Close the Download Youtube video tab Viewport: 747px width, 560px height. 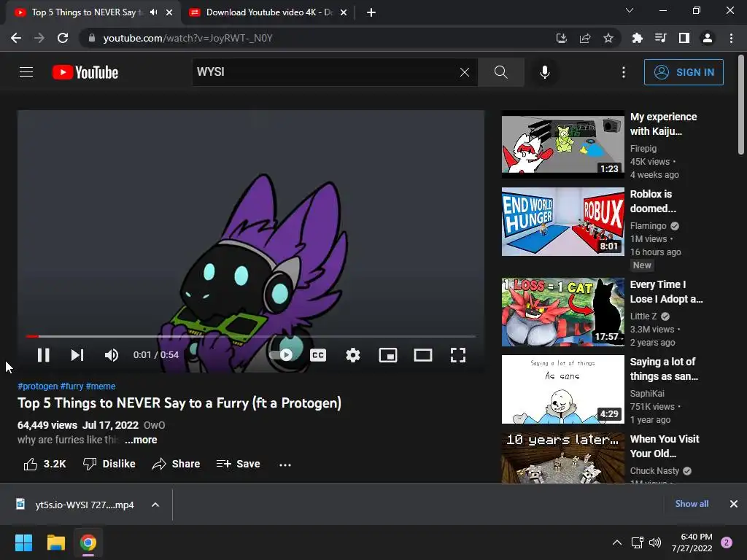344,13
